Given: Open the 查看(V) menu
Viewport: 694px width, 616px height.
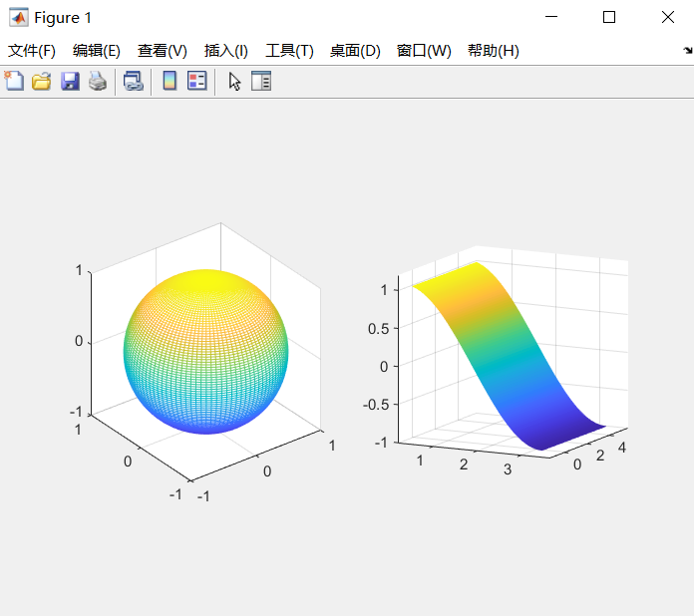Looking at the screenshot, I should point(163,51).
